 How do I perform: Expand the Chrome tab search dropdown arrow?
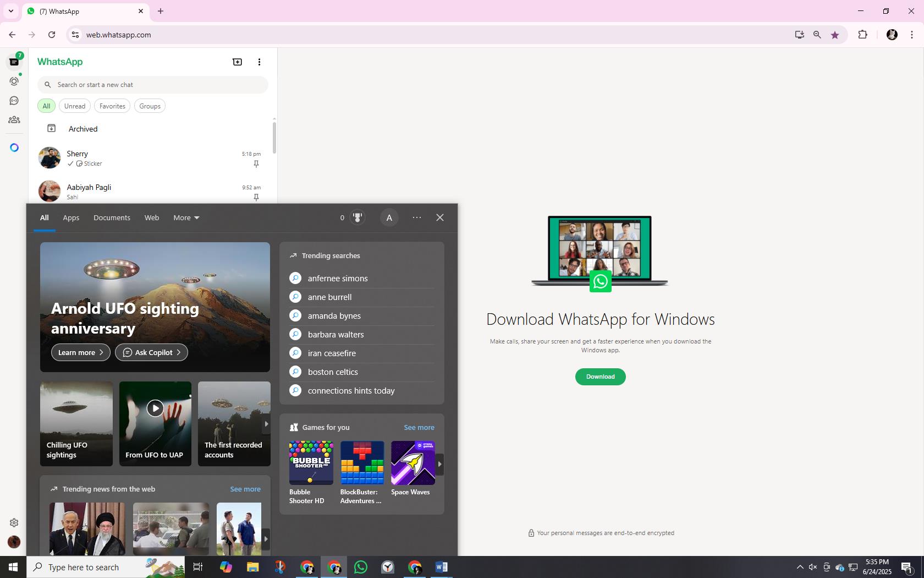[11, 11]
